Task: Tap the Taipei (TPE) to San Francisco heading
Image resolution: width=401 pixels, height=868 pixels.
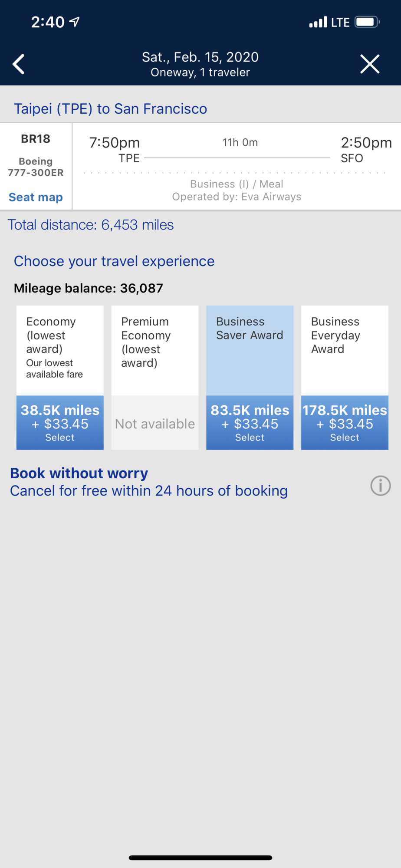Action: (x=110, y=108)
